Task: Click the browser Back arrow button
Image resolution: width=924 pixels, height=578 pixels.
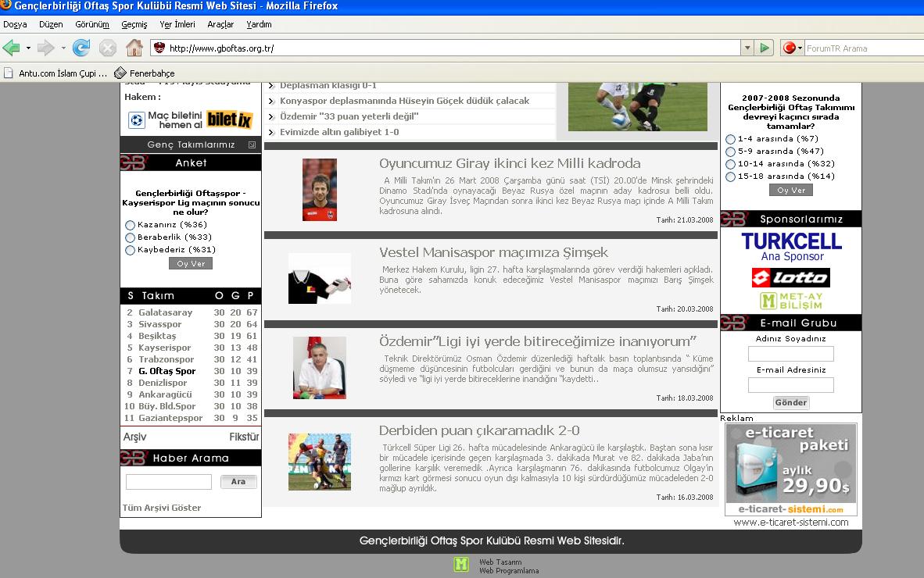Action: point(12,48)
